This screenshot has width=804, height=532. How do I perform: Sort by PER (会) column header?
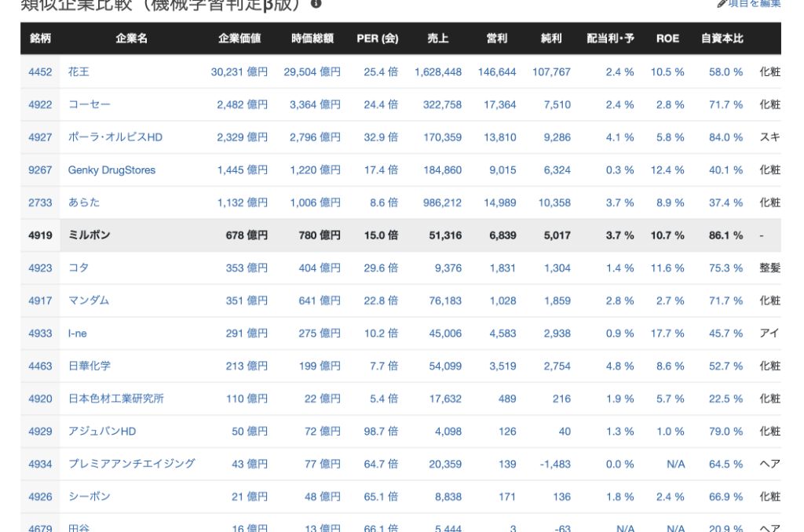[378, 38]
